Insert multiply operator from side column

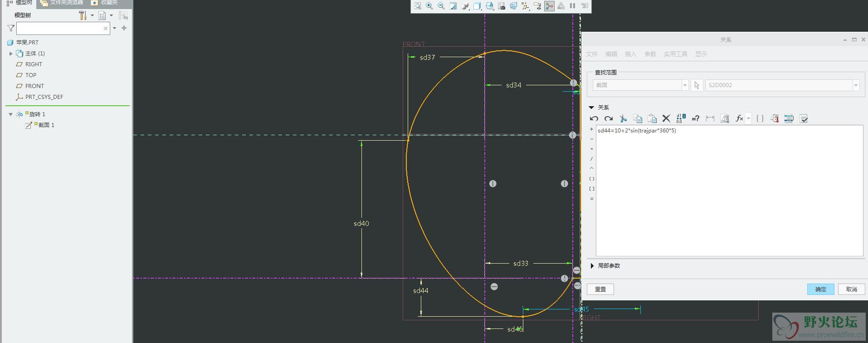click(591, 149)
